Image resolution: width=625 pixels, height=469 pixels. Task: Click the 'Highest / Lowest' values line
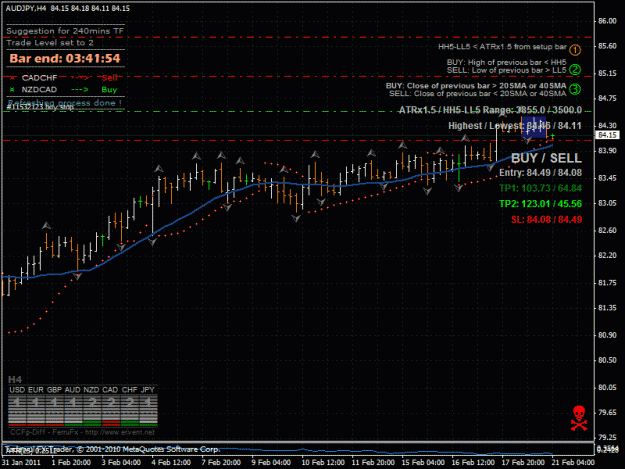(x=515, y=126)
